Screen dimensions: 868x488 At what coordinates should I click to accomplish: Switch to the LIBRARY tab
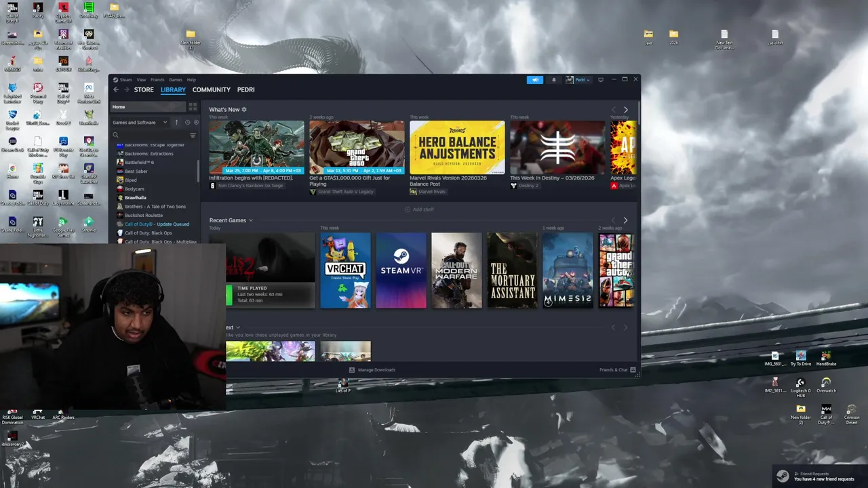173,89
